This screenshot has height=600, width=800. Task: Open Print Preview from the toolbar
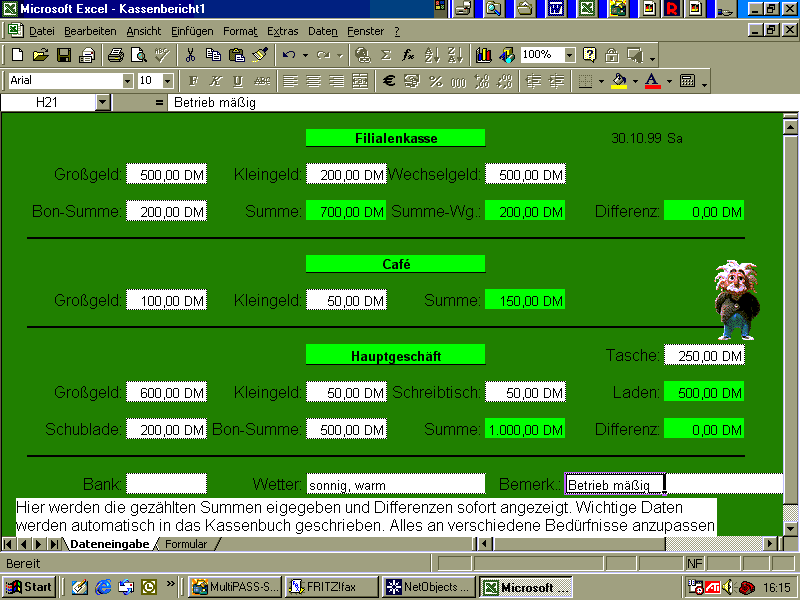coord(139,55)
